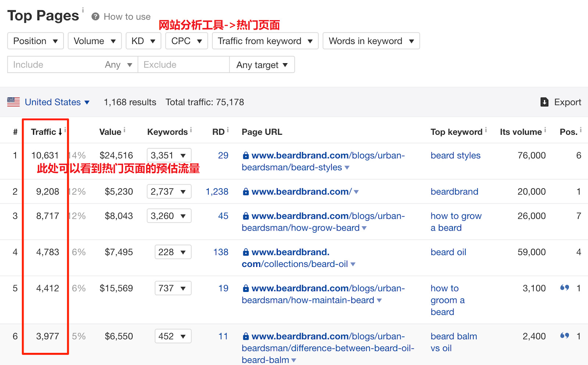Expand the Words in keyword filter
Screen dimensions: 588x365
coord(371,41)
